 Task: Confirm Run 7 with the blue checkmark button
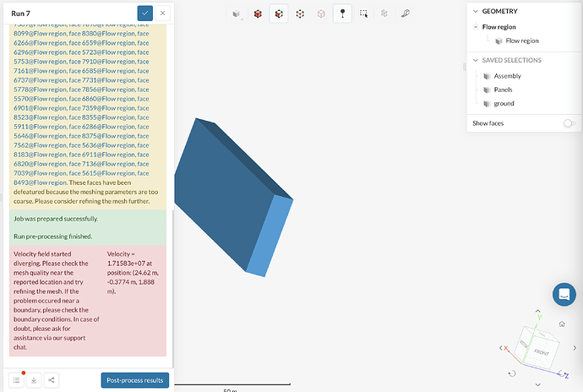point(145,14)
